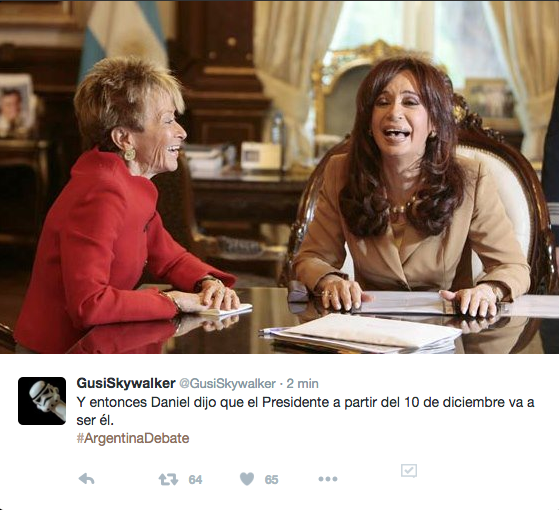Follow the #ArgentinaDebate hashtag link
The image size is (559, 510).
pyautogui.click(x=133, y=438)
